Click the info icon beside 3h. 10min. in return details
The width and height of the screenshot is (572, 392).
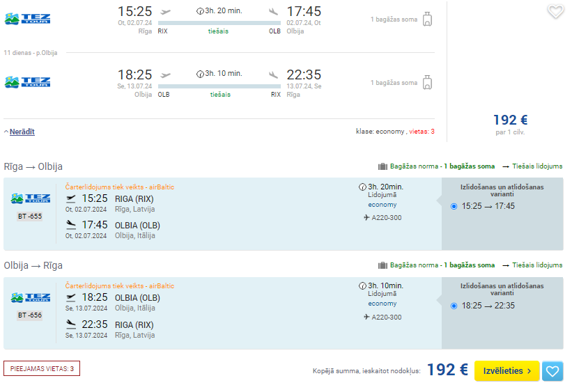[x=362, y=286]
